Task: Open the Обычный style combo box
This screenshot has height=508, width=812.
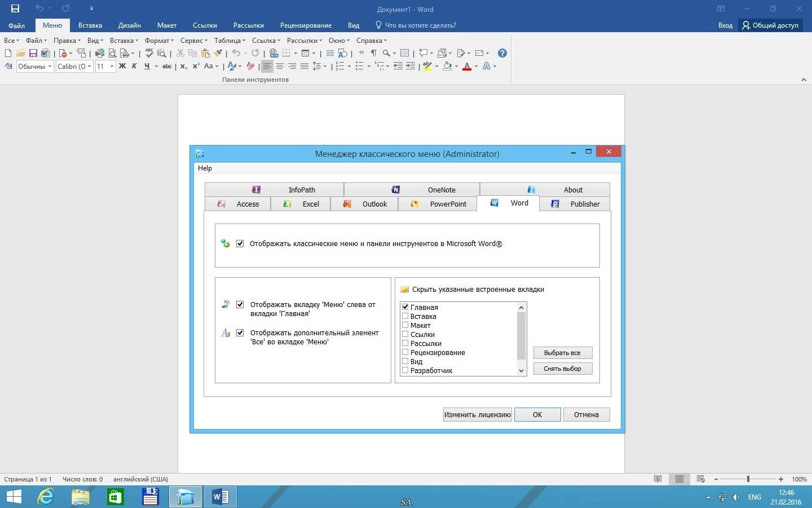Action: click(34, 66)
